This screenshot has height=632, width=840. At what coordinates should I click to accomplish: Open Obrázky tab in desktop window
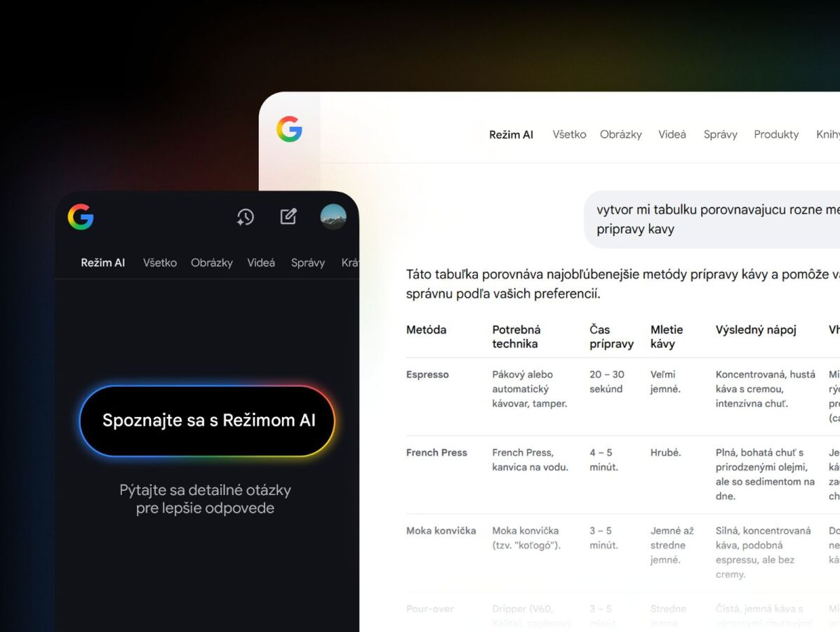click(621, 135)
